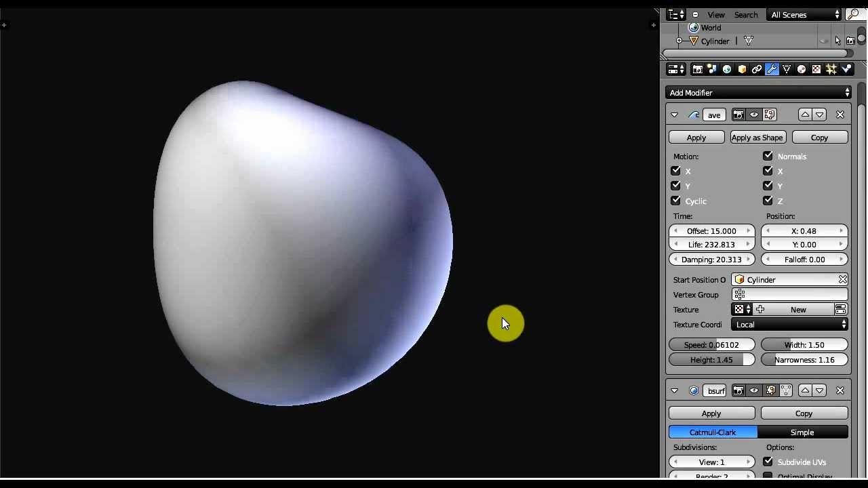Uncheck Subdivide UVs option
Screen dimensions: 868x488
point(768,462)
